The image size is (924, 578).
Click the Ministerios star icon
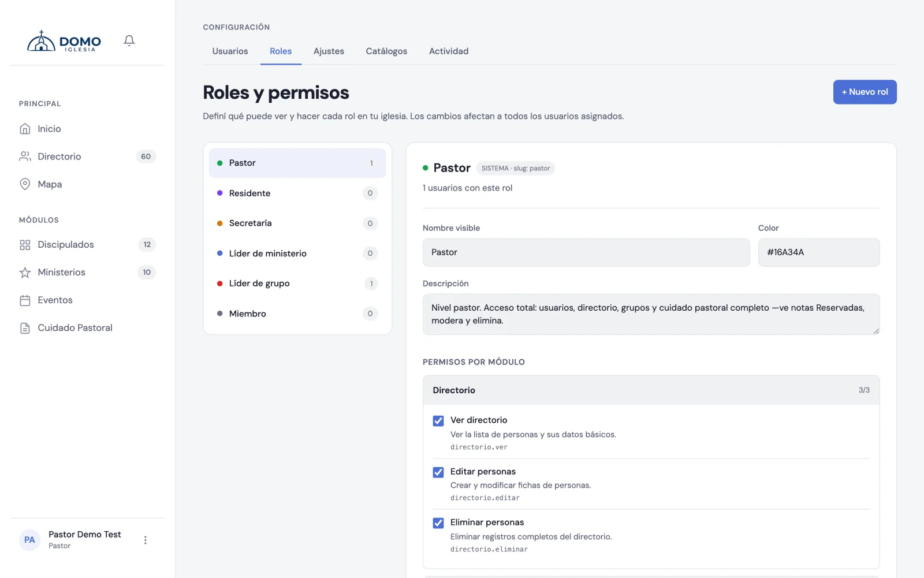click(25, 273)
